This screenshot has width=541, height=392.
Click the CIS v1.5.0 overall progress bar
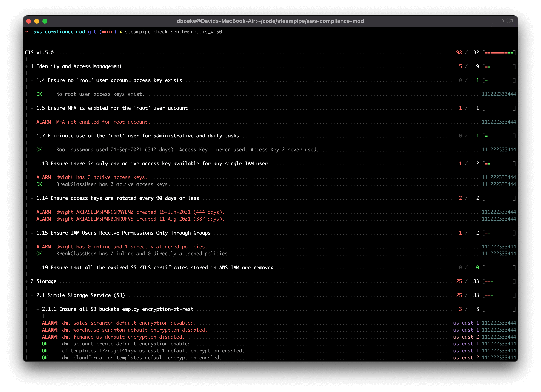click(499, 53)
